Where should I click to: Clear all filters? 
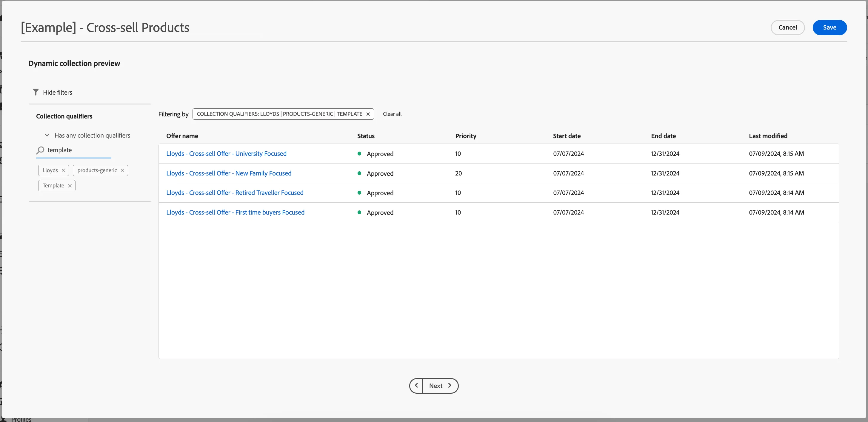[392, 114]
